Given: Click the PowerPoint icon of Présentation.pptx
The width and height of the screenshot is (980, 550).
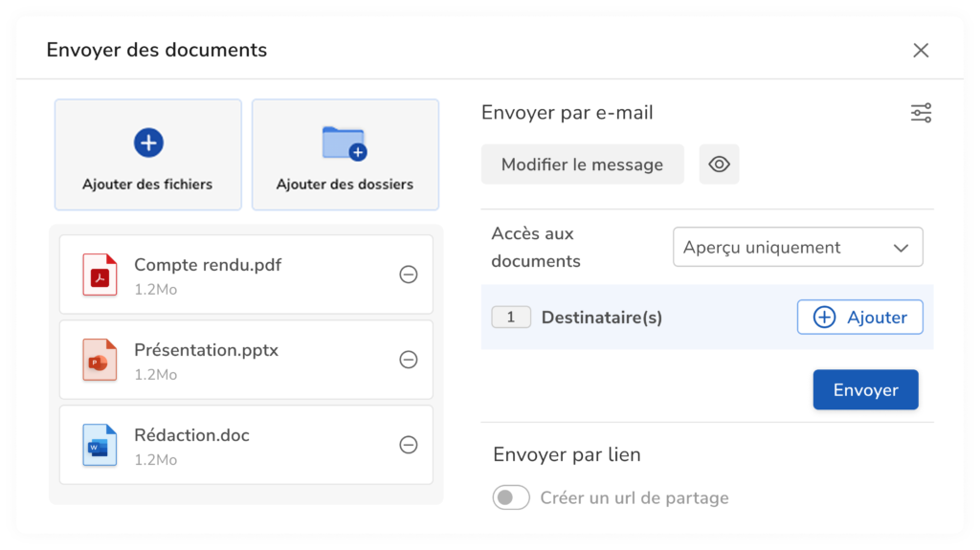Looking at the screenshot, I should click(x=100, y=360).
